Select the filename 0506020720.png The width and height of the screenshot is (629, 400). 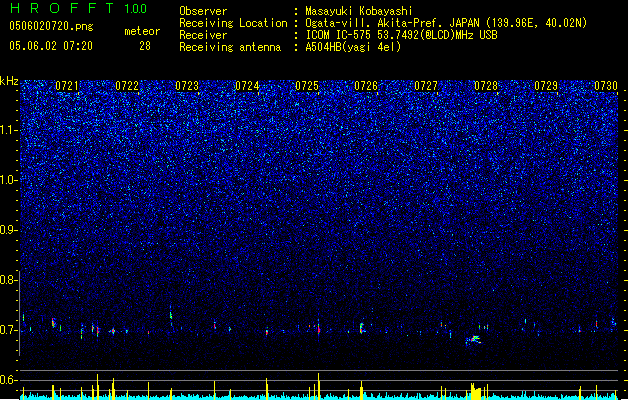[x=51, y=26]
